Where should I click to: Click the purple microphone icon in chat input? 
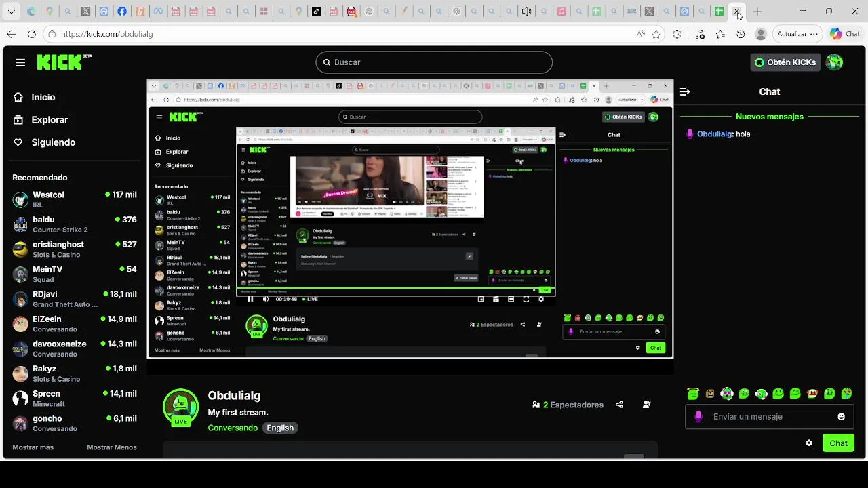tap(698, 417)
